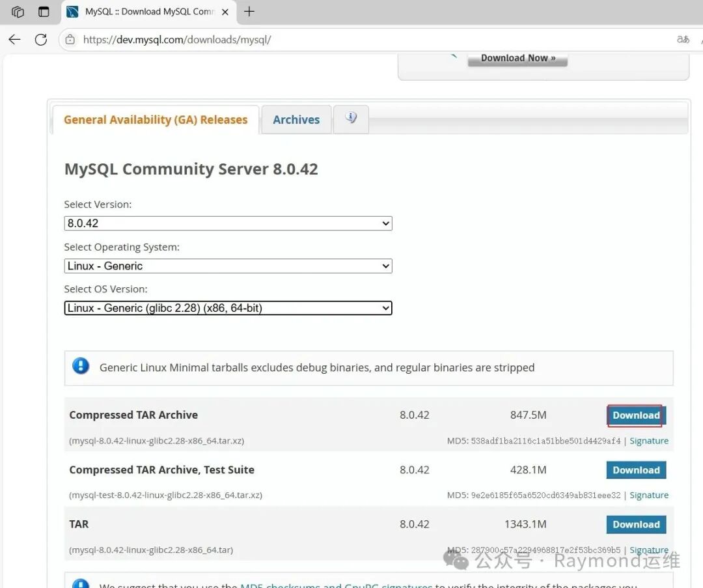Open the Select Version dropdown 8.0.42
703x588 pixels.
pos(228,223)
